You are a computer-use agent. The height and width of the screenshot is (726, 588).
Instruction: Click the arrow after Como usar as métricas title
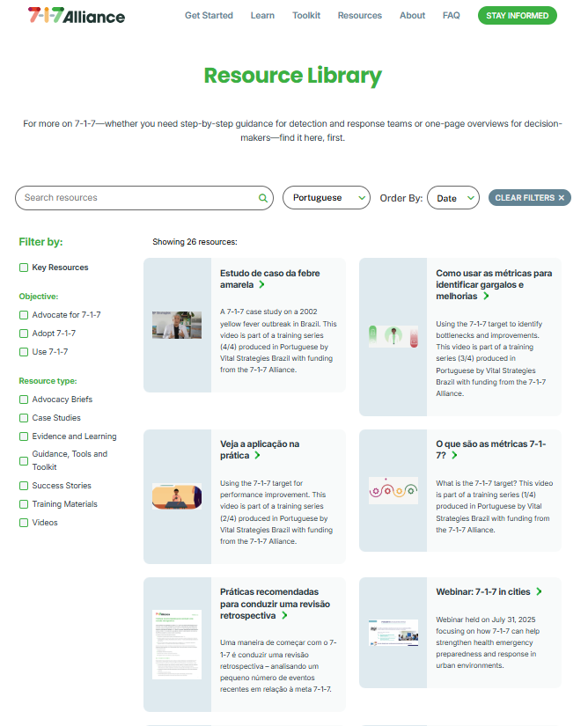point(486,297)
